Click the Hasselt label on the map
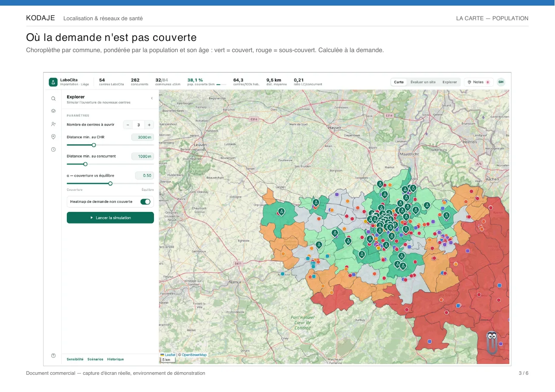The image size is (555, 392). pos(335,128)
